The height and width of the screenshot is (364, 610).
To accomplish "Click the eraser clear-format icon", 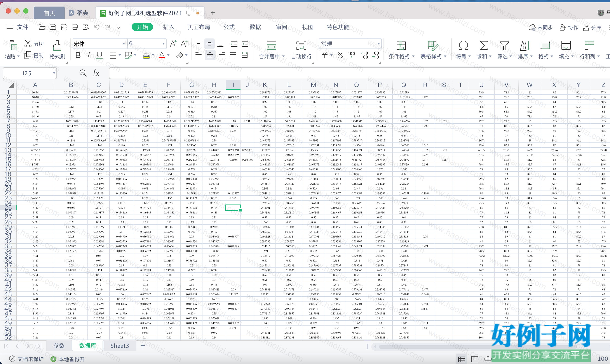I will (x=180, y=55).
